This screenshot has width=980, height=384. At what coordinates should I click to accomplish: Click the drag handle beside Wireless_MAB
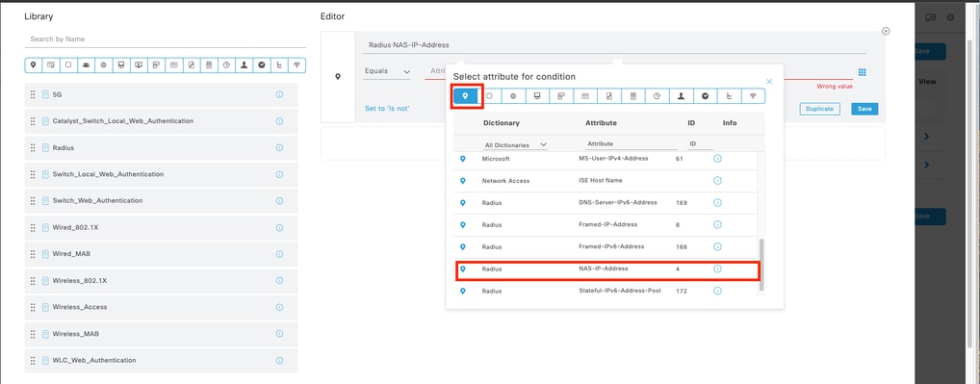[33, 334]
